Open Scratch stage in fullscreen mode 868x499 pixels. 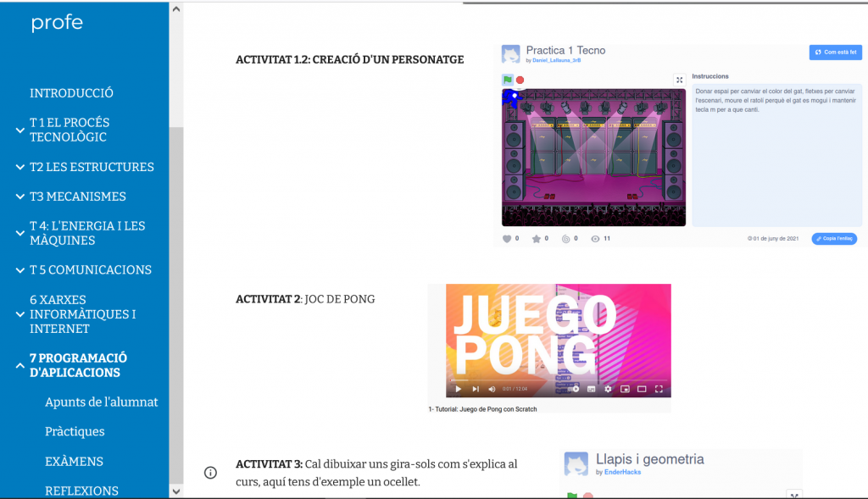point(679,80)
